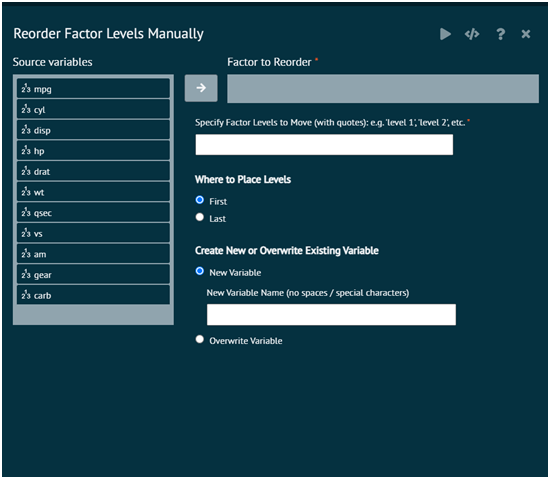Select the cyl variable
This screenshot has width=550, height=479.
(93, 109)
